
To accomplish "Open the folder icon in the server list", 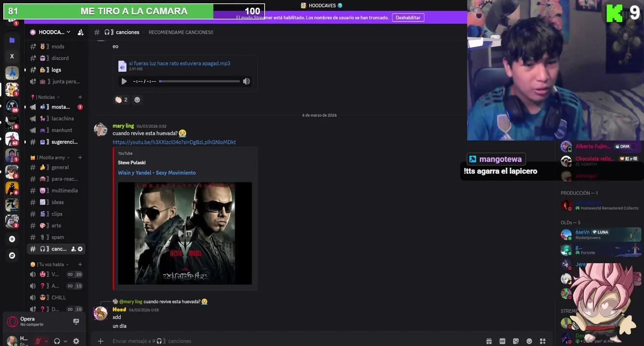I will pos(12,40).
